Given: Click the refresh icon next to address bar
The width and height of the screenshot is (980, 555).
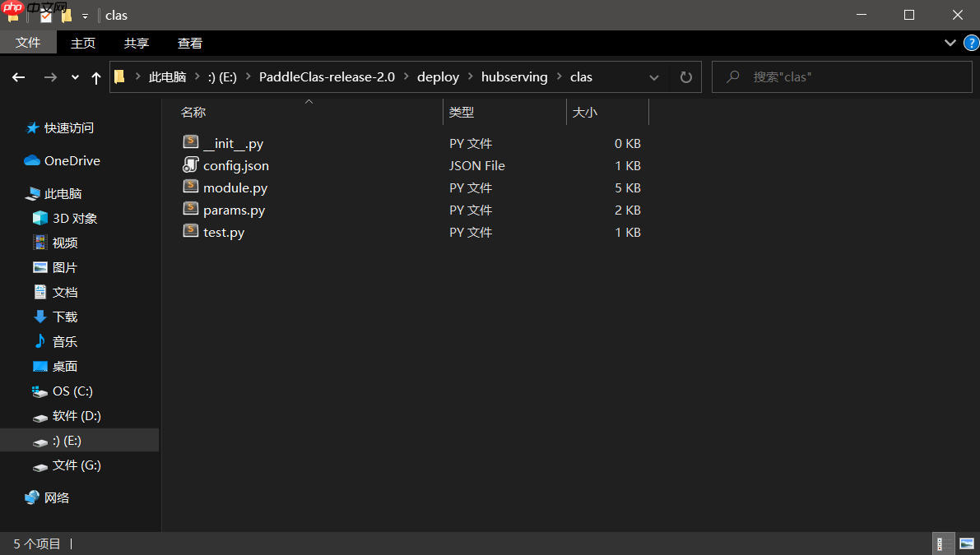Looking at the screenshot, I should 686,76.
